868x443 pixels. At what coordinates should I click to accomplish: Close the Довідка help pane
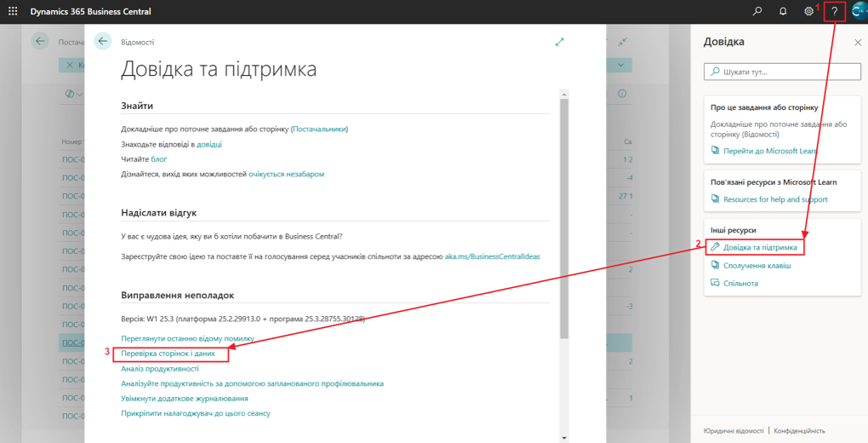[x=857, y=42]
